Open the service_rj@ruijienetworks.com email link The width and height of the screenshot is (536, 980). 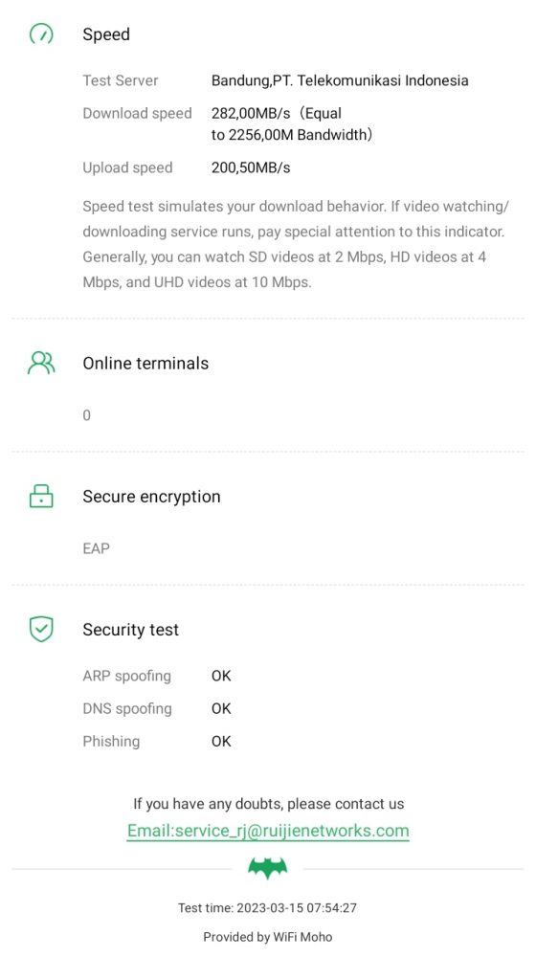[x=268, y=831]
